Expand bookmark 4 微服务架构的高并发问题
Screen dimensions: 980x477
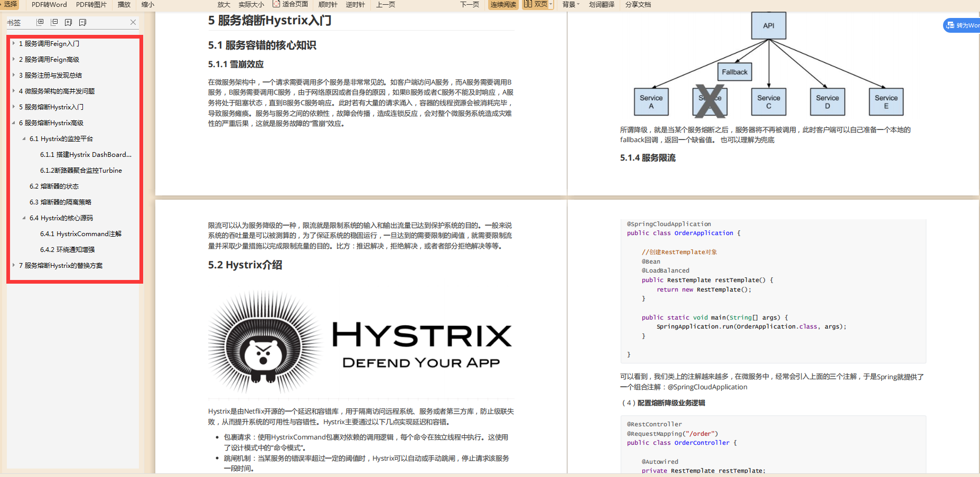pos(14,91)
